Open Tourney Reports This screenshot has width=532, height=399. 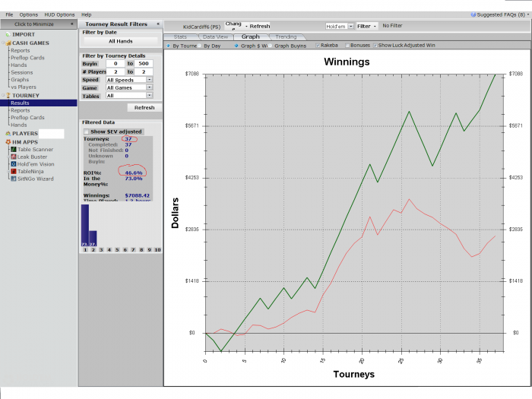point(21,111)
